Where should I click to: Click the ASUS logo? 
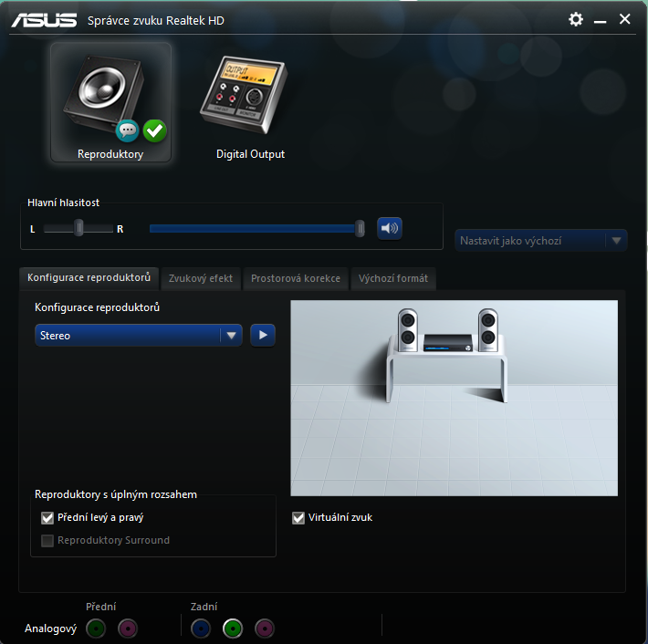(44, 20)
